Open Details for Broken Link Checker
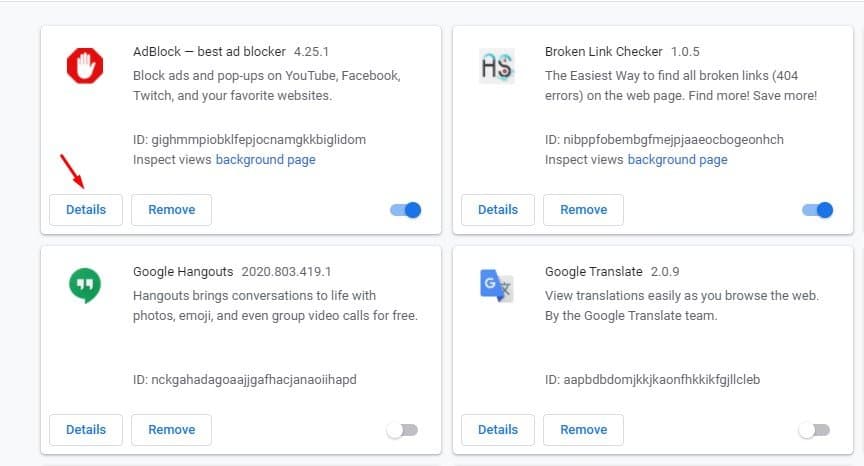 (x=498, y=210)
